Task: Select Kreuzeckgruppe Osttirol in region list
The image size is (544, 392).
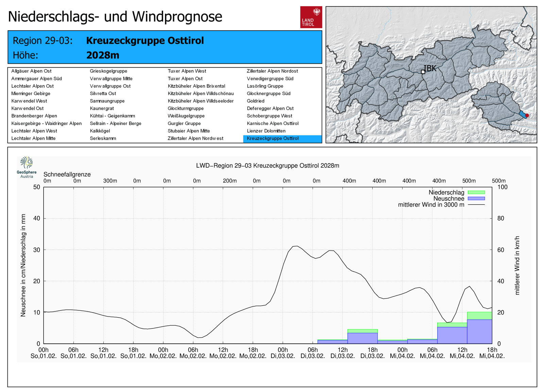Action: pyautogui.click(x=273, y=138)
